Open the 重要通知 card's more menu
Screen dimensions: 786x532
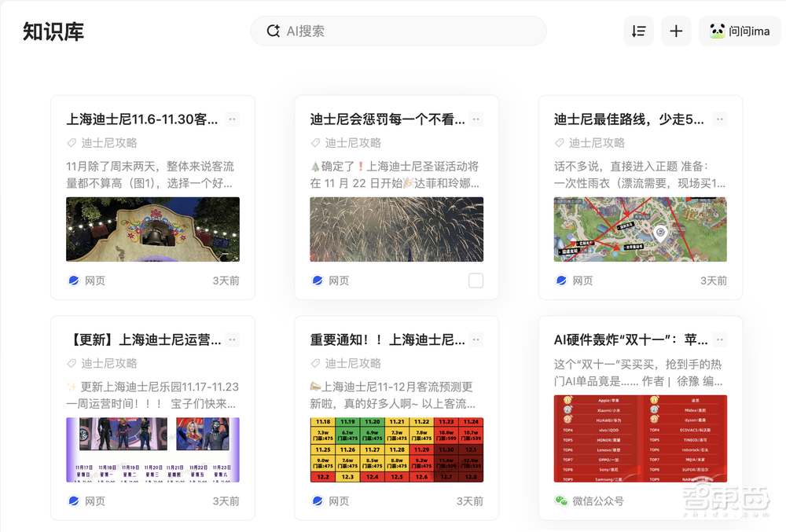[x=476, y=339]
